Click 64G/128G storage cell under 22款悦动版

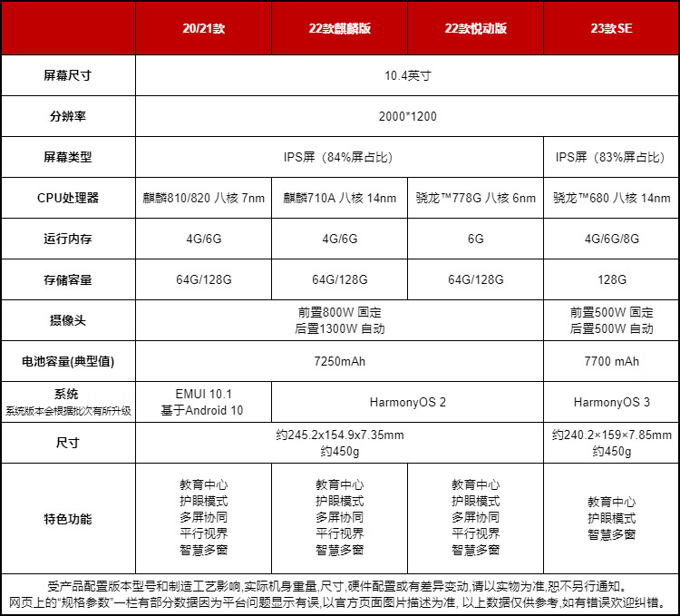point(475,279)
